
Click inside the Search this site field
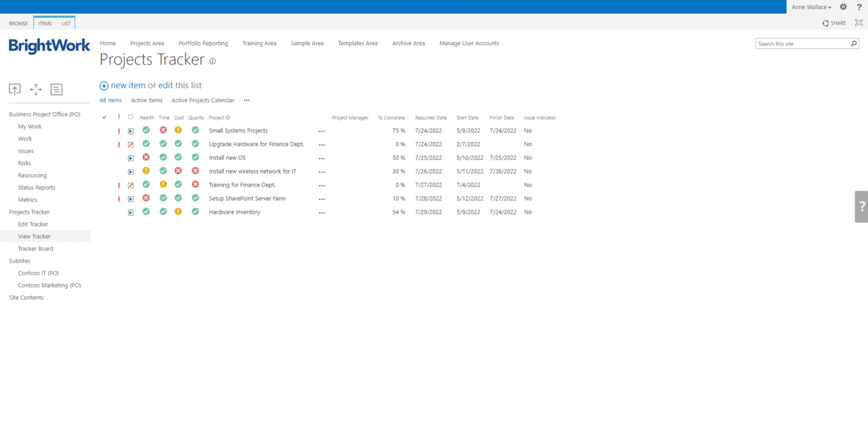coord(800,43)
